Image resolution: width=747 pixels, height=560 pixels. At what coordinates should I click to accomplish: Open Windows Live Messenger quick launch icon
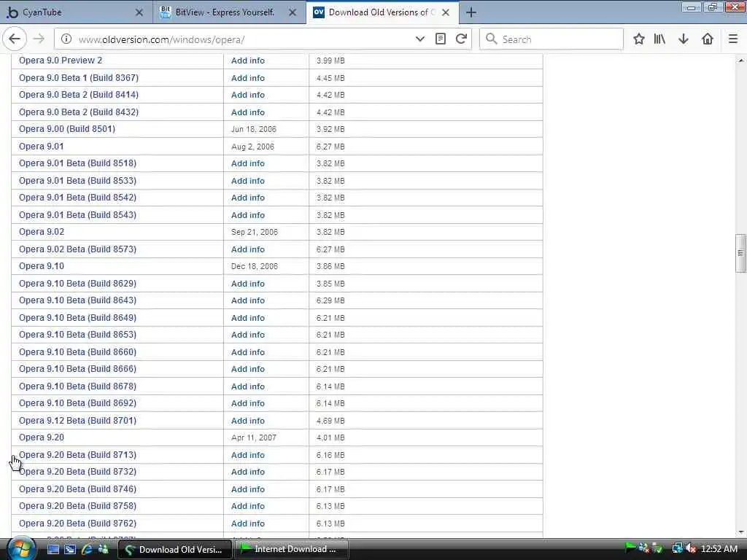pos(103,549)
